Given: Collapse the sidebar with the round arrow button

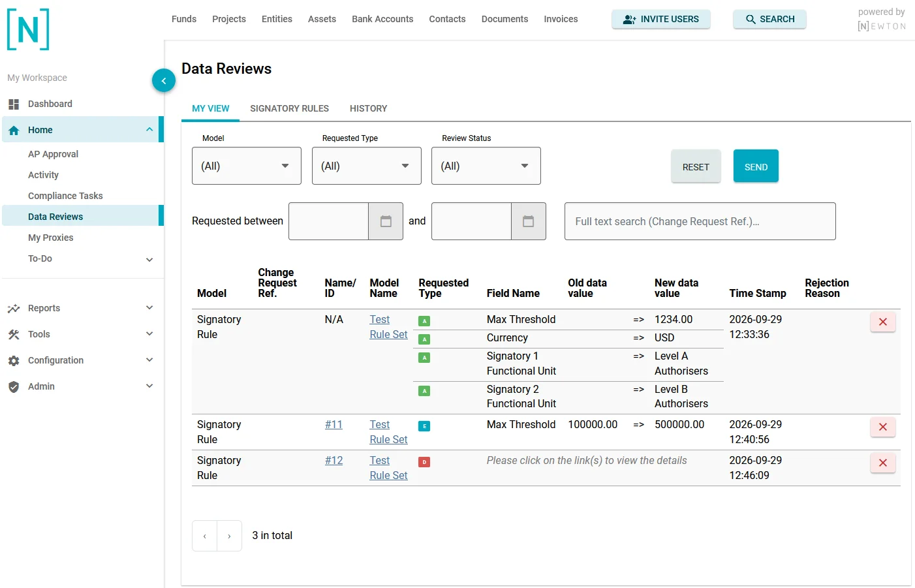Looking at the screenshot, I should [x=164, y=81].
